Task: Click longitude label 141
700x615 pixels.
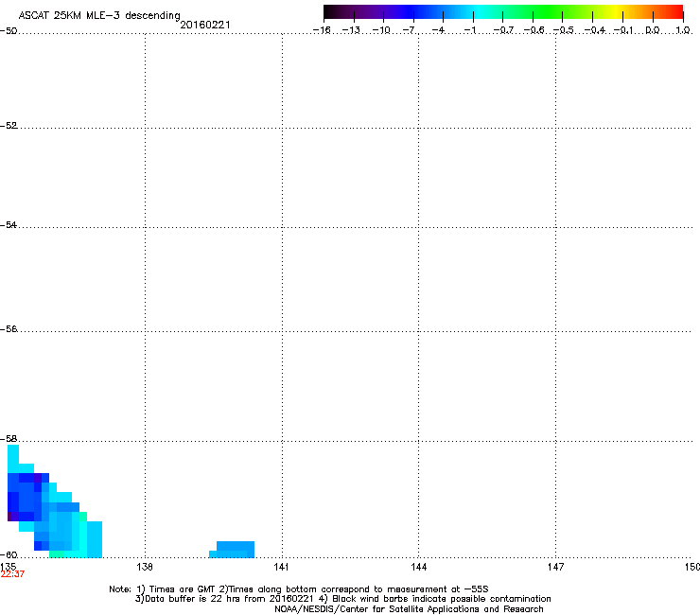Action: 281,567
